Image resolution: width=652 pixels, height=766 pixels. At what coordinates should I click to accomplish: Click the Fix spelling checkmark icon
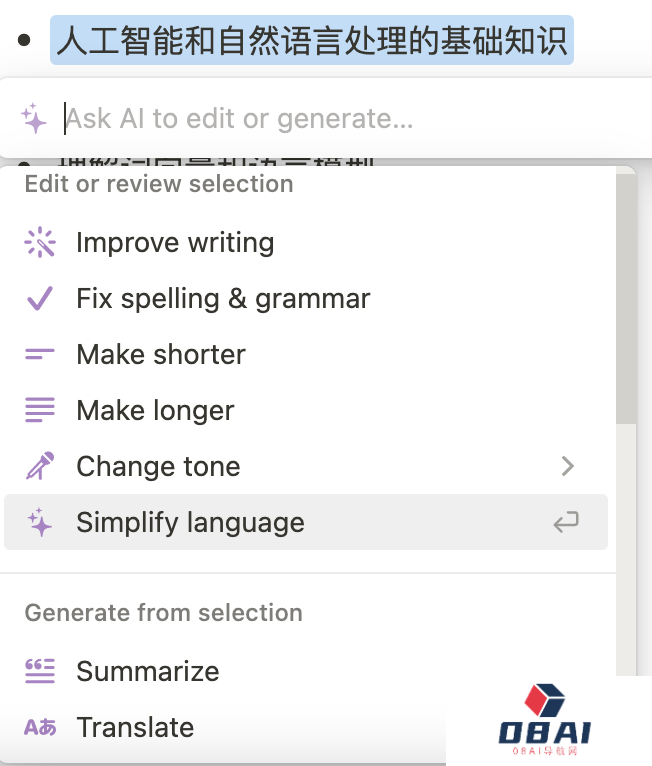(x=40, y=299)
